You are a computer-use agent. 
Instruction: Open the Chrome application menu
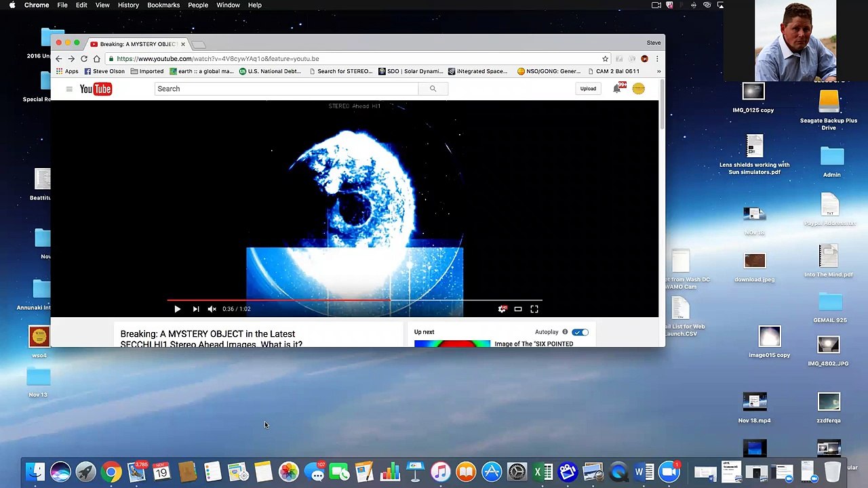coord(37,5)
